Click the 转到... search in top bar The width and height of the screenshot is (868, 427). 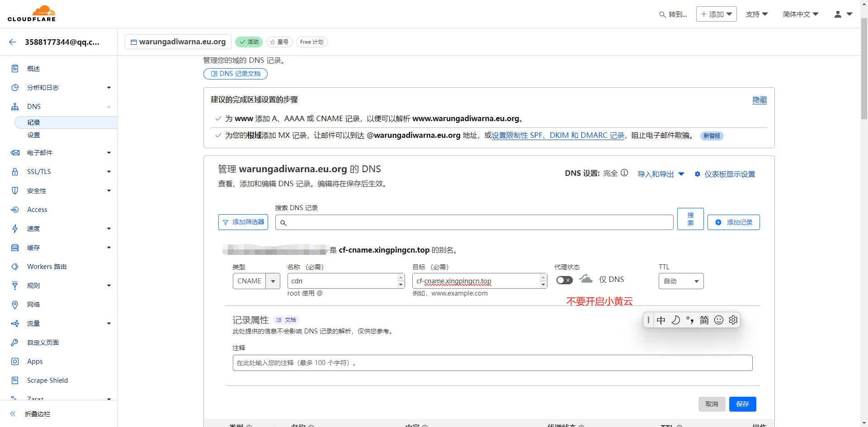pos(673,14)
